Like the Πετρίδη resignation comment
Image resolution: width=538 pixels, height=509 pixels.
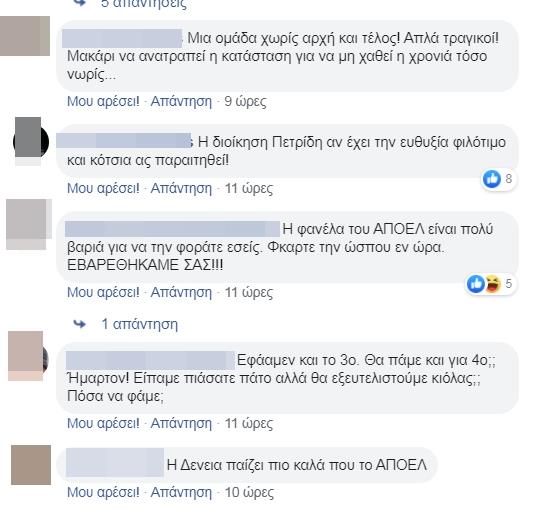[103, 188]
